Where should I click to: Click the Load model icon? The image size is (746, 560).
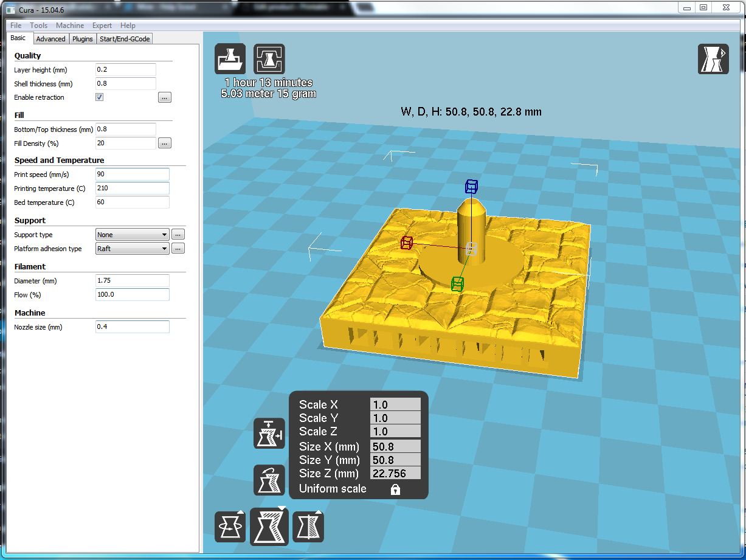click(x=230, y=59)
